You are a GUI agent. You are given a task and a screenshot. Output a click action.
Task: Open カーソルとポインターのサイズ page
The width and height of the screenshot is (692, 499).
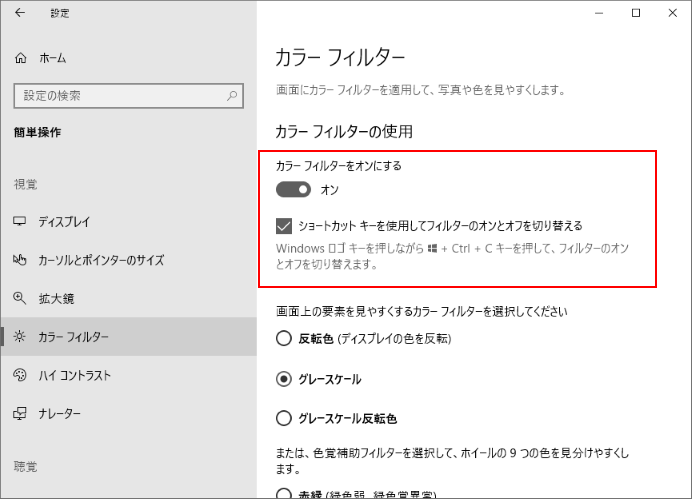click(x=128, y=260)
